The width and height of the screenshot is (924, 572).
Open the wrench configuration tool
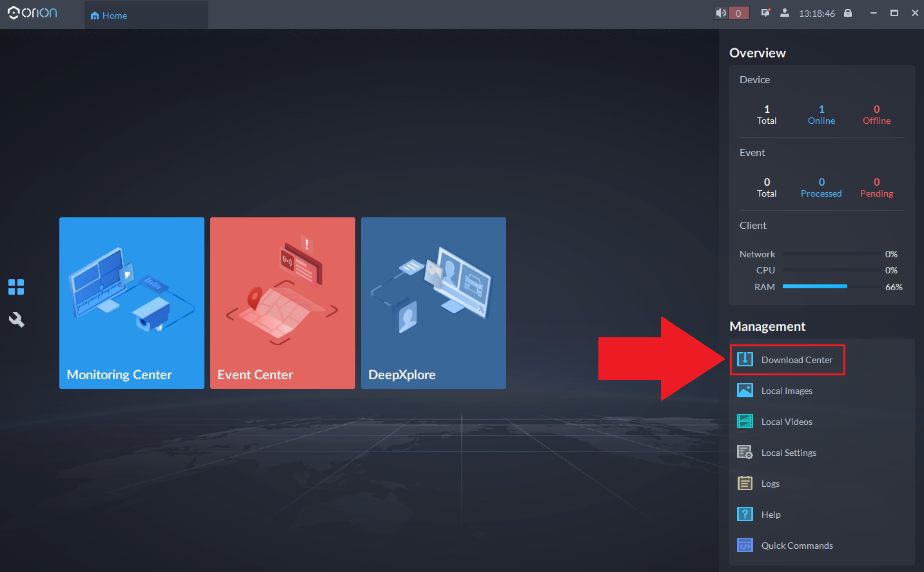tap(15, 319)
